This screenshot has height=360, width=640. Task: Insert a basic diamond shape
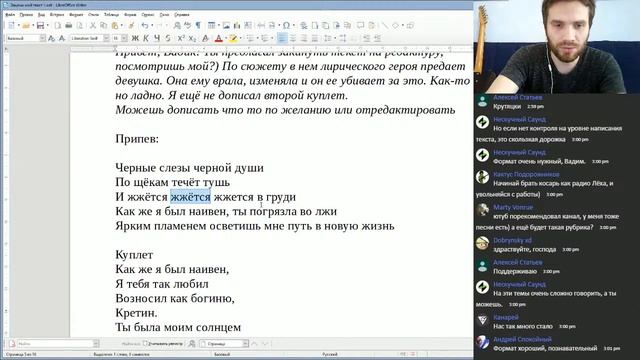point(396,26)
